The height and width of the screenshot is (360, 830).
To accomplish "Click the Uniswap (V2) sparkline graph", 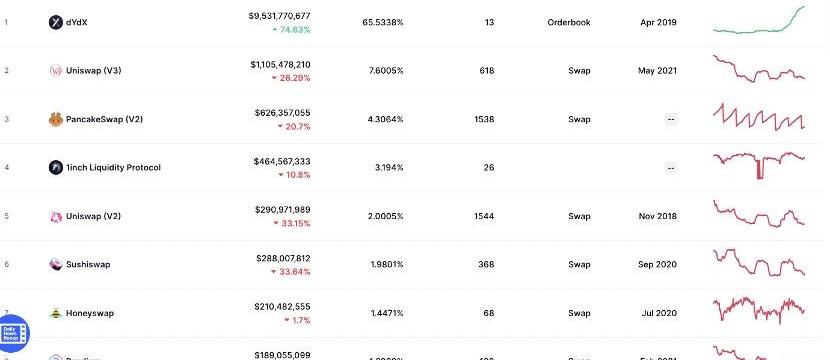I will pyautogui.click(x=759, y=214).
